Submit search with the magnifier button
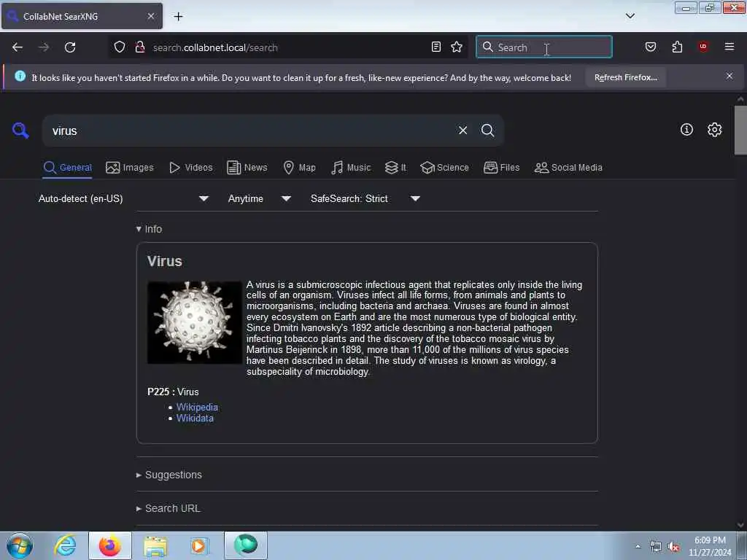The width and height of the screenshot is (747, 560). (487, 130)
